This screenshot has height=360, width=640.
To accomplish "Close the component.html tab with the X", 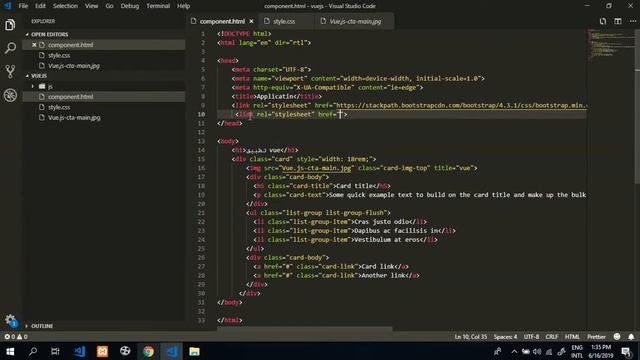I will (x=251, y=21).
